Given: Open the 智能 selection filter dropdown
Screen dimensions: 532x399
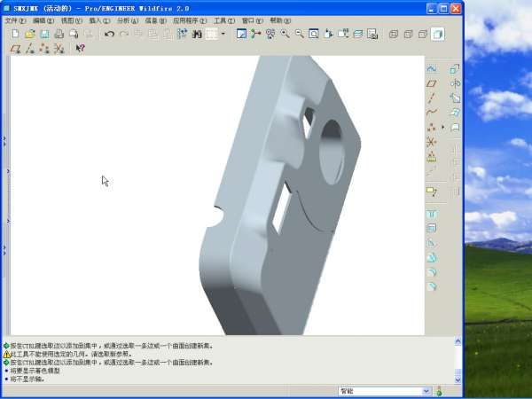Looking at the screenshot, I should point(426,391).
